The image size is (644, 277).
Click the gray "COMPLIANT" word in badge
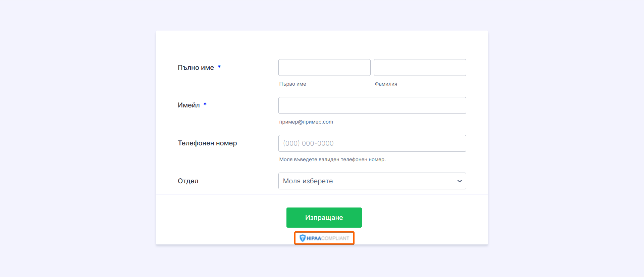[x=335, y=238]
